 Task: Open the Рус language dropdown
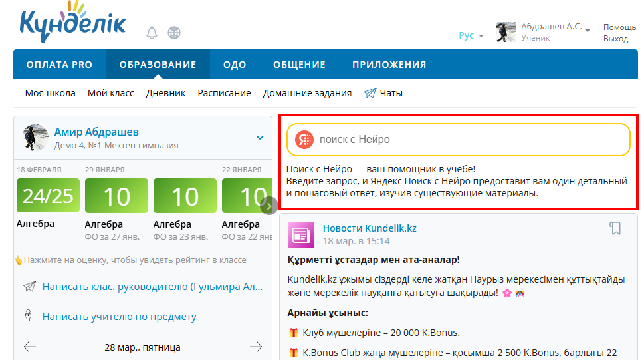471,35
